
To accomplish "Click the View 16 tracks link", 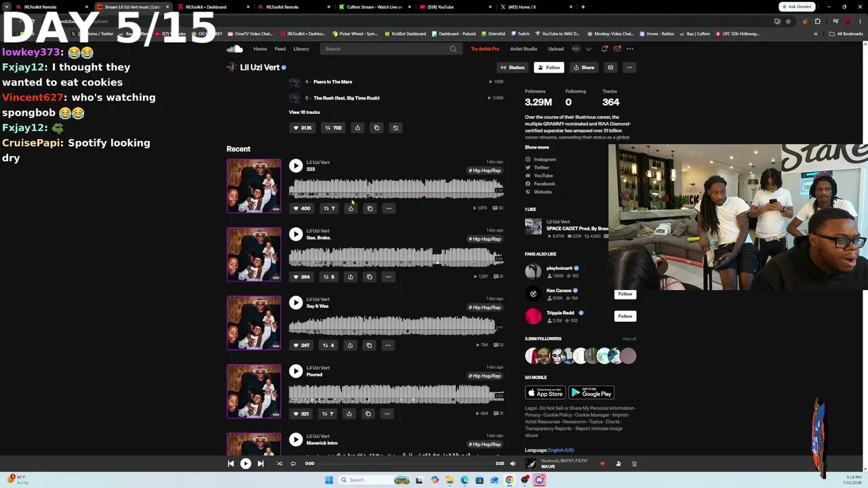I will click(304, 112).
